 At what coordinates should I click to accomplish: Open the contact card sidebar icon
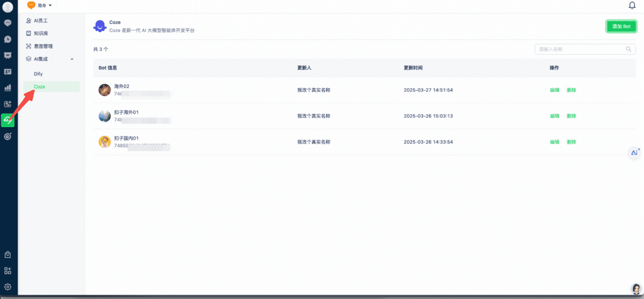pos(8,72)
